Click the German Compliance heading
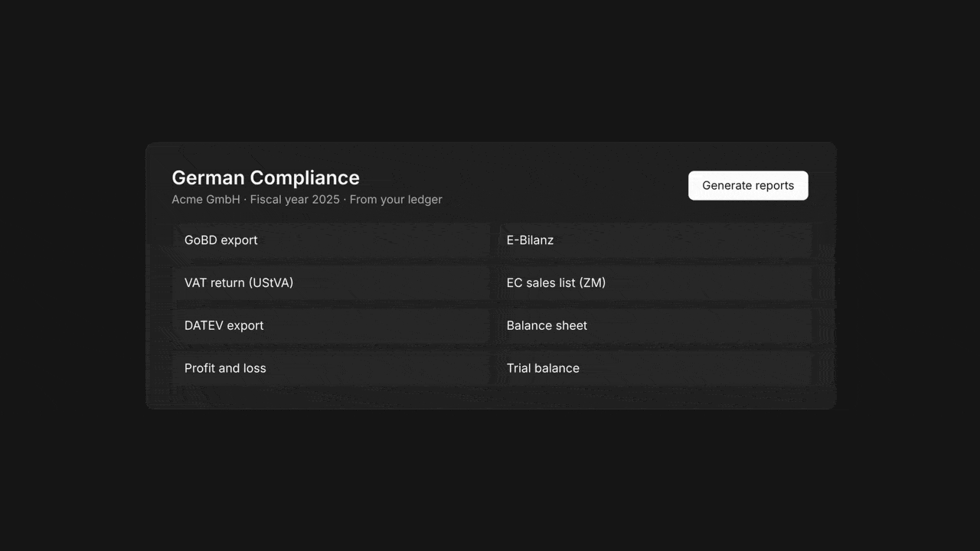Image resolution: width=980 pixels, height=551 pixels. (266, 178)
